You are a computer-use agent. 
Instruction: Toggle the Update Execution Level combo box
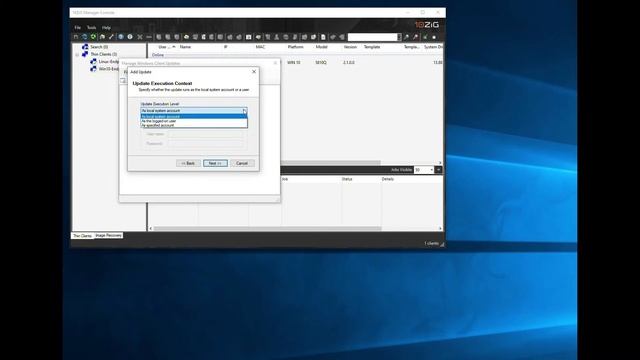[x=194, y=111]
